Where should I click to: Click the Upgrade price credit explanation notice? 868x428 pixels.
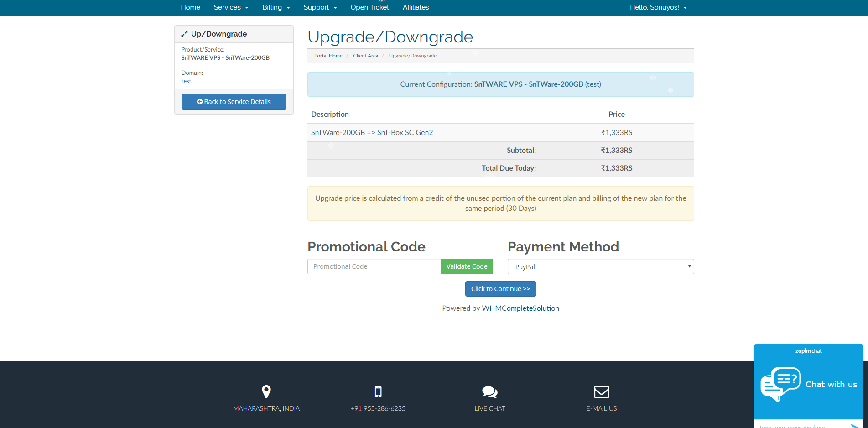501,204
